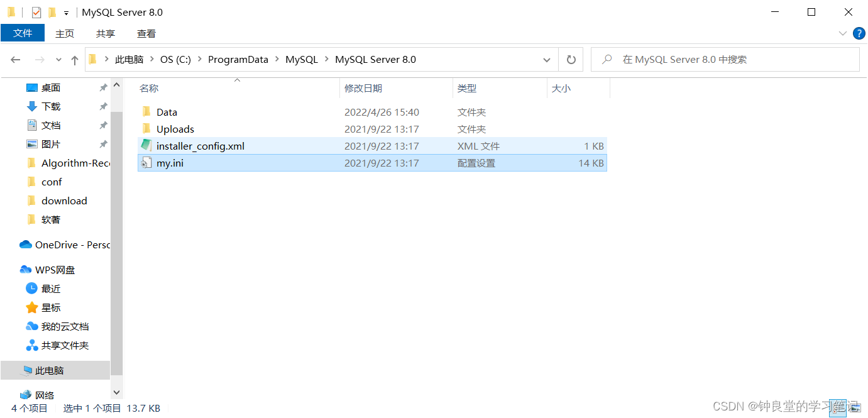Open the 软著 folder in sidebar
The image size is (868, 418).
[x=51, y=219]
